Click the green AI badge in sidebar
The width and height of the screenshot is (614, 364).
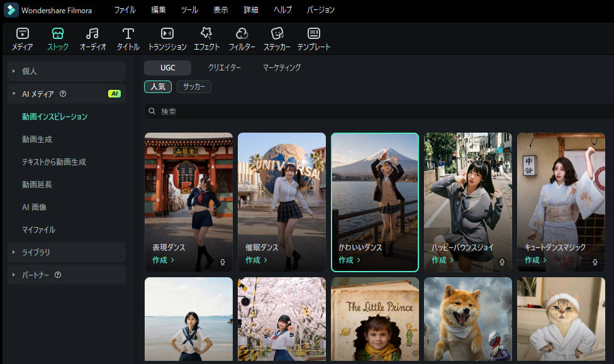(x=114, y=94)
